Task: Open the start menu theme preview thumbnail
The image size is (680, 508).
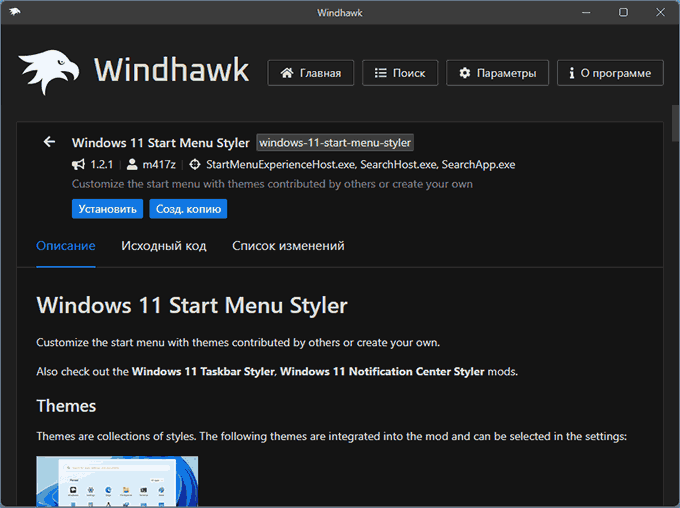Action: point(117,481)
